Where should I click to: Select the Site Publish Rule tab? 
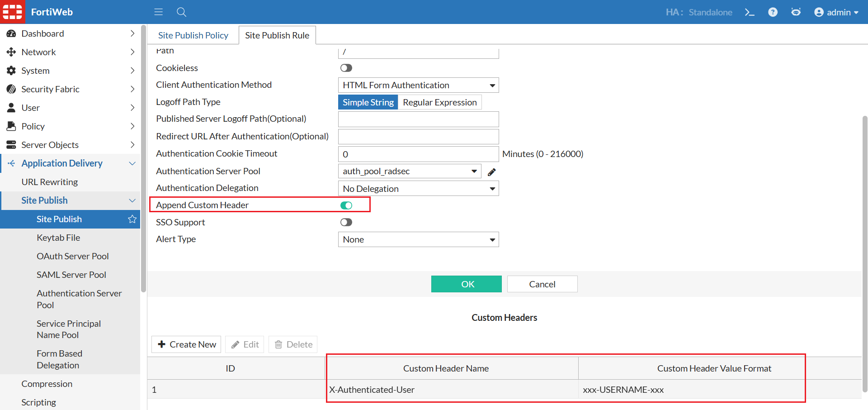(x=277, y=35)
